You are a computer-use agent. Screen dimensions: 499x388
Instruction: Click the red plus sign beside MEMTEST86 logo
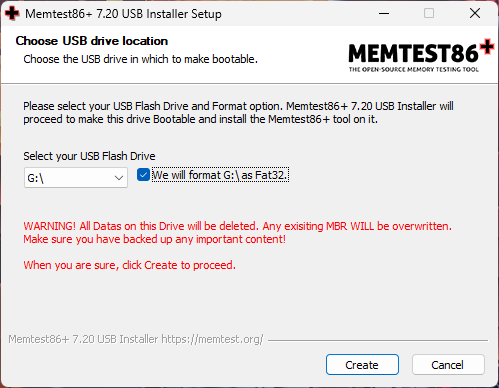pyautogui.click(x=487, y=46)
